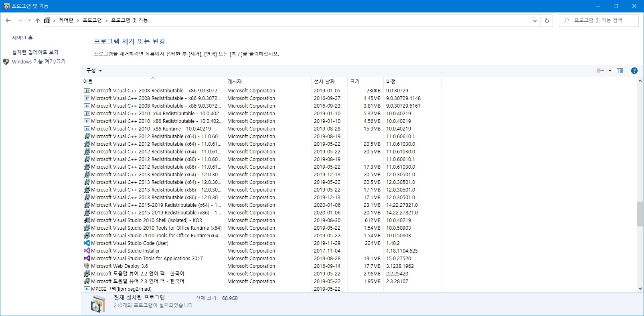Image resolution: width=644 pixels, height=316 pixels.
Task: Sort by 크기 column header
Action: [x=365, y=82]
